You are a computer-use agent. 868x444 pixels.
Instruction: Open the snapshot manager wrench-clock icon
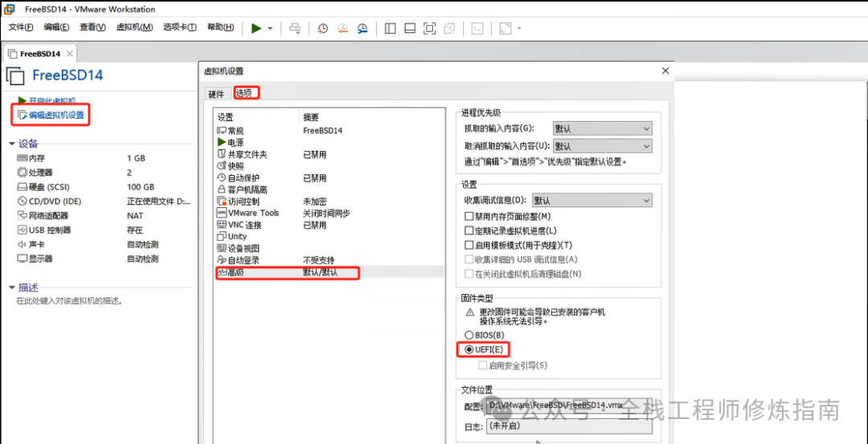(362, 29)
